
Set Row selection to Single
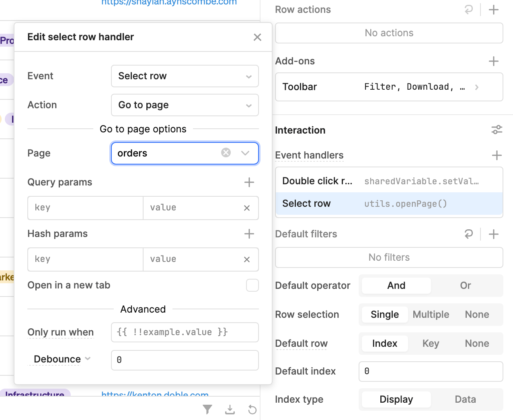[x=385, y=315]
